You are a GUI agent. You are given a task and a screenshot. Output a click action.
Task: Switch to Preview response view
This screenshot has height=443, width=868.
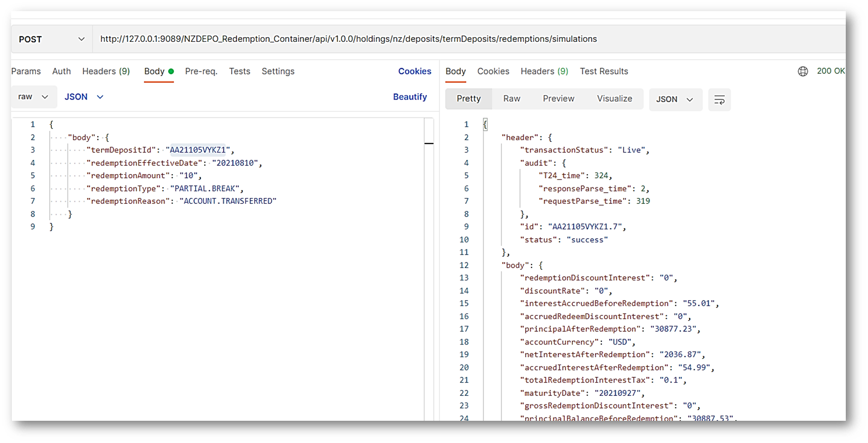tap(558, 99)
